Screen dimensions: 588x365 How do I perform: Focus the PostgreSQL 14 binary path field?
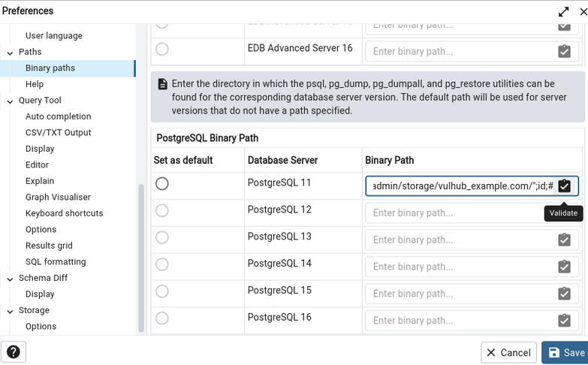[472, 267]
